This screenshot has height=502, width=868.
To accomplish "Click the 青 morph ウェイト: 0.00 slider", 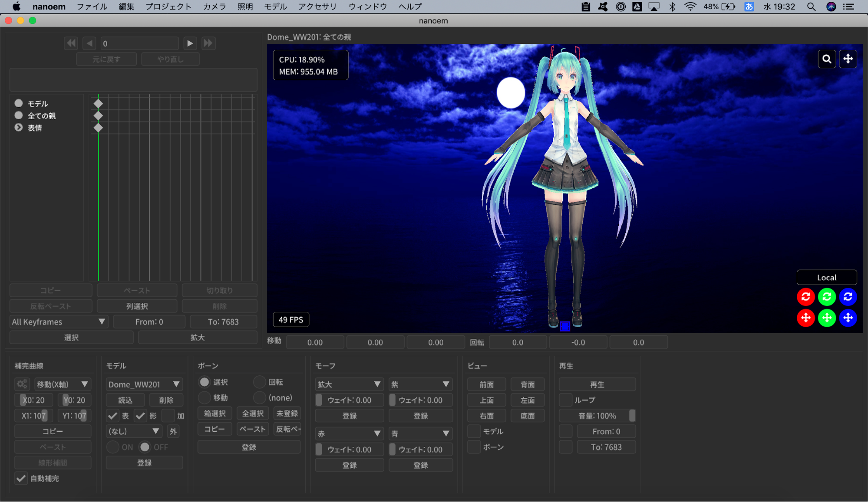I will 421,450.
